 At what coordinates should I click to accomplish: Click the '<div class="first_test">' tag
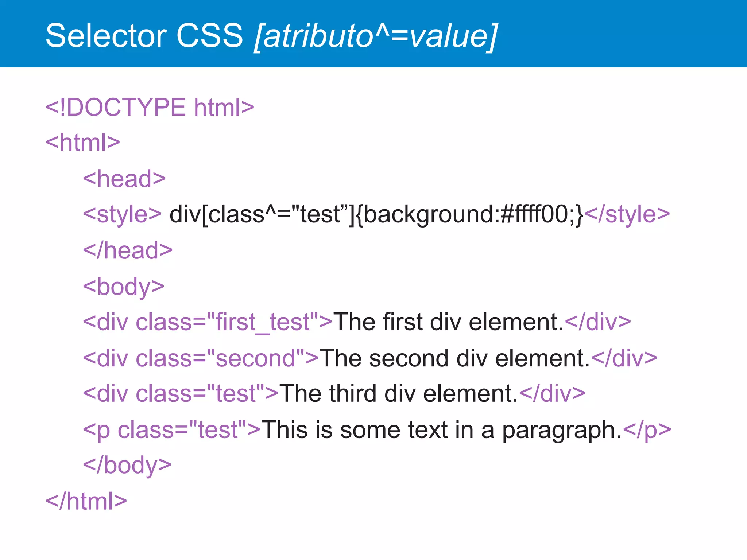pos(208,322)
